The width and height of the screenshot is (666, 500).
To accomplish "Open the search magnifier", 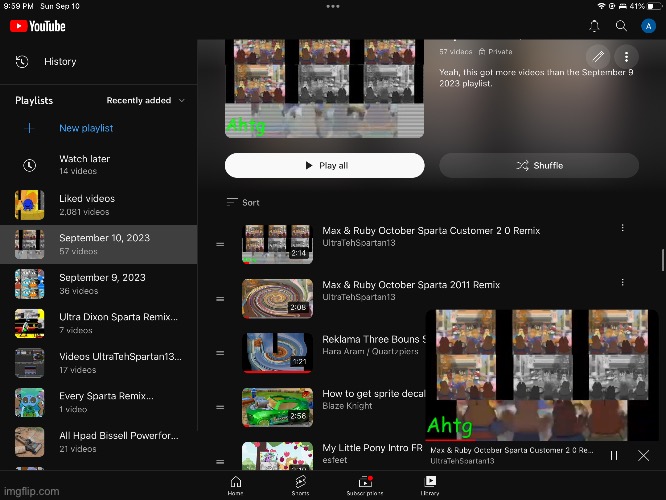I will click(621, 26).
